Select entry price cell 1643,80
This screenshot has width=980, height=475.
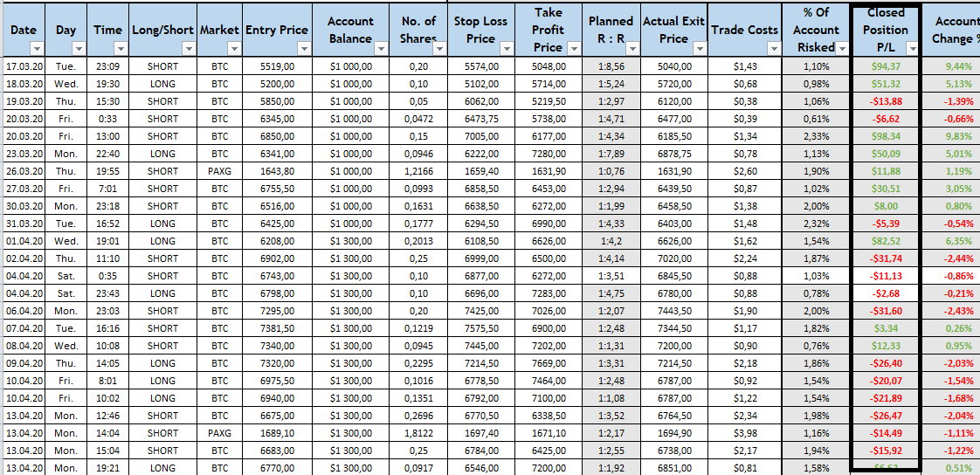coord(277,171)
